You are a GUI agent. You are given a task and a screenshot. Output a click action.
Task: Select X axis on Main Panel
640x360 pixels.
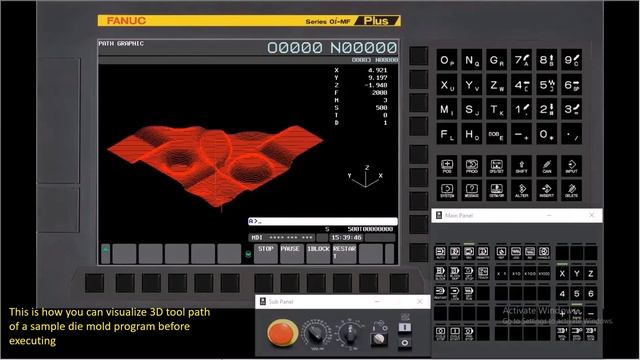pos(562,273)
